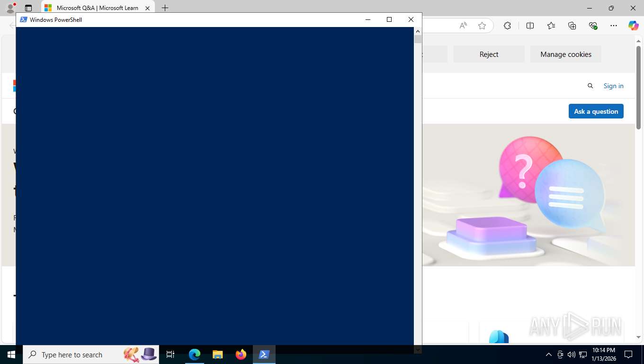The width and height of the screenshot is (644, 364).
Task: Click the search magnifier on Microsoft Learn
Action: 590,86
